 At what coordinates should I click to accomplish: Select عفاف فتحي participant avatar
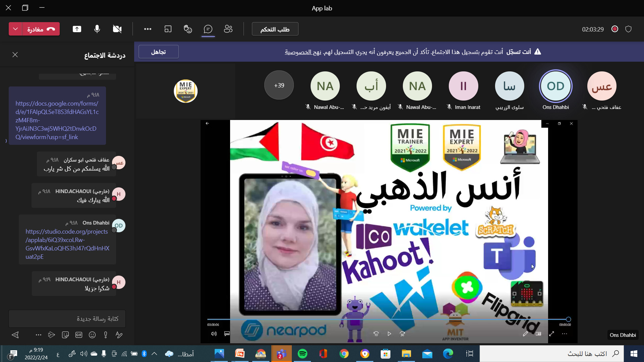602,86
